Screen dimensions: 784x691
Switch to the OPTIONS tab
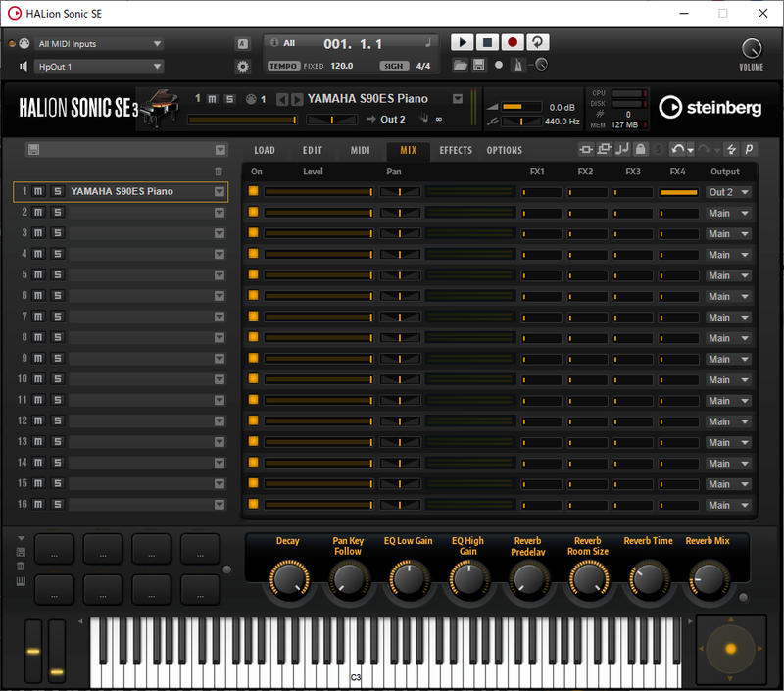tap(505, 151)
